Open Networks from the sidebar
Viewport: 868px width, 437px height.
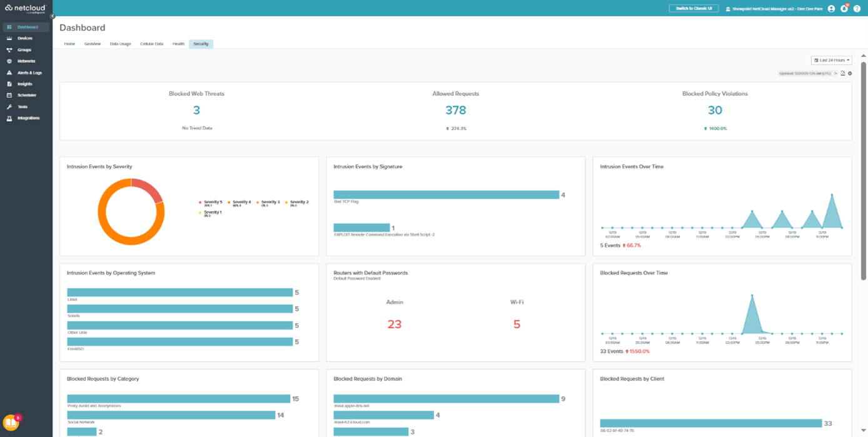click(26, 61)
